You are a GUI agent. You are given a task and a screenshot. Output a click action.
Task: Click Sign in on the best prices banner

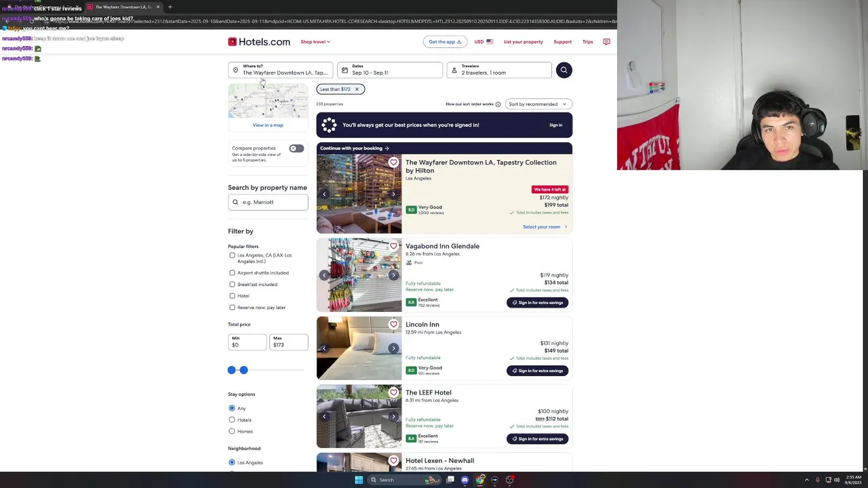coord(555,125)
